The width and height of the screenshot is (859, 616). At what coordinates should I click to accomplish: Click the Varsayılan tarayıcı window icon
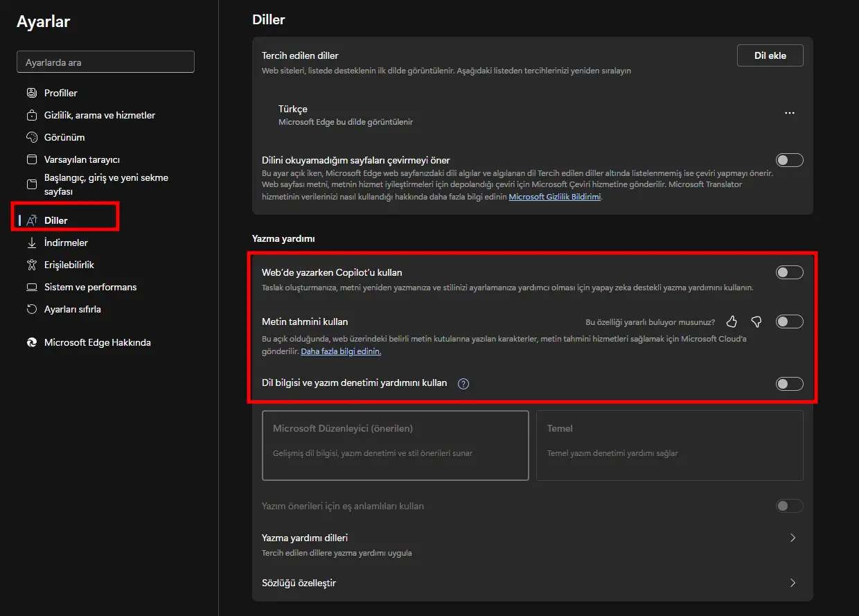click(31, 159)
